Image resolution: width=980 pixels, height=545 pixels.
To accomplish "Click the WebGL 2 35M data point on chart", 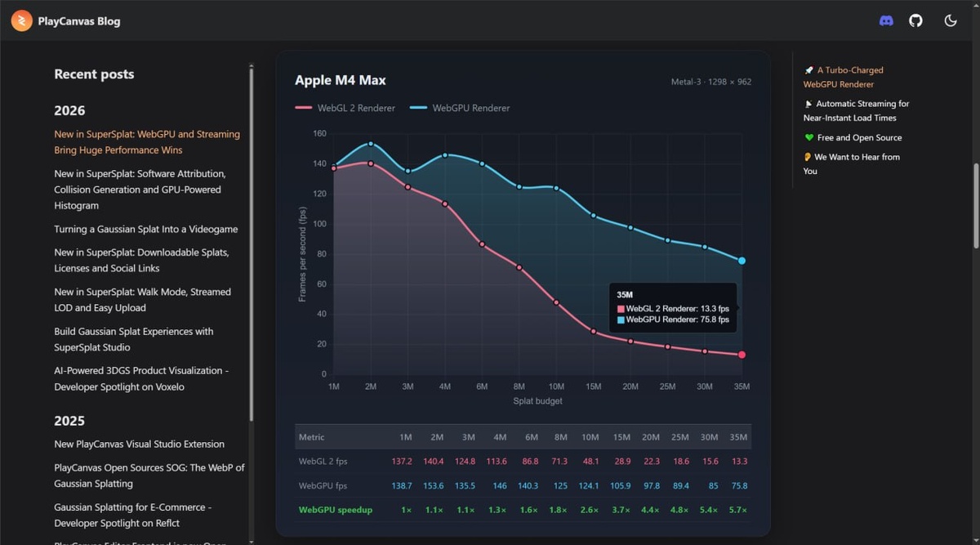I will point(742,355).
